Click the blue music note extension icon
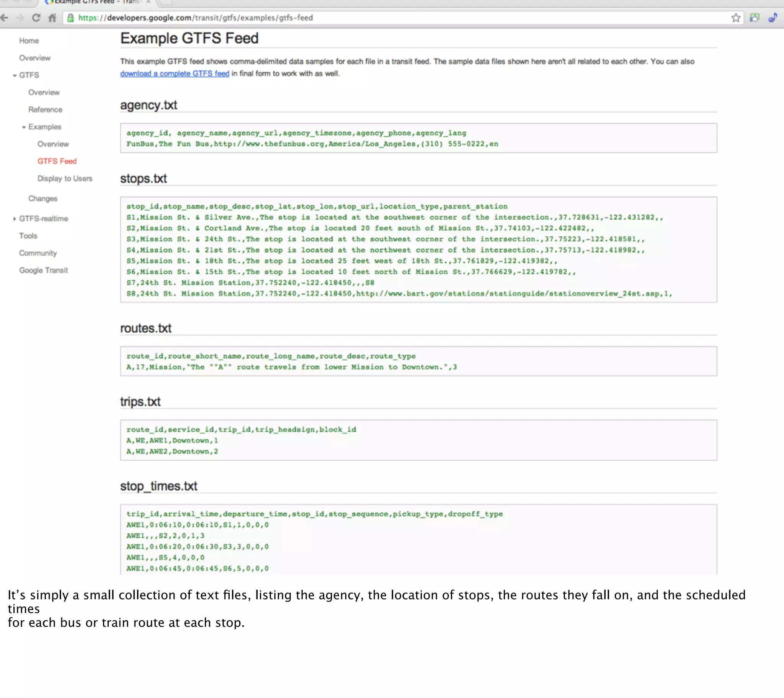Image resolution: width=784 pixels, height=698 pixels. [x=773, y=18]
